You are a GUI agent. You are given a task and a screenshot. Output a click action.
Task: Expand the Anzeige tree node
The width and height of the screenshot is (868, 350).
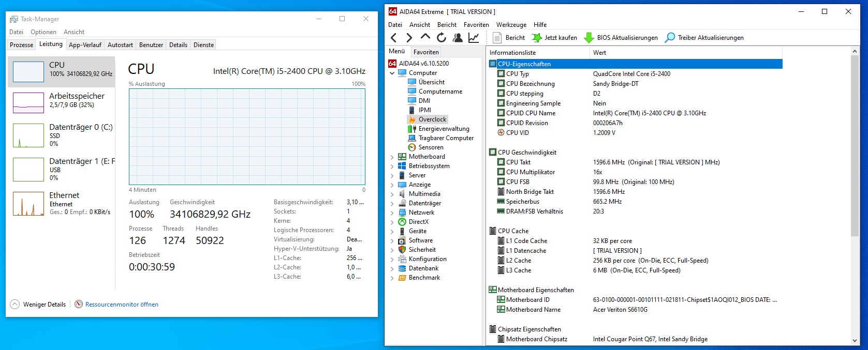click(x=392, y=185)
